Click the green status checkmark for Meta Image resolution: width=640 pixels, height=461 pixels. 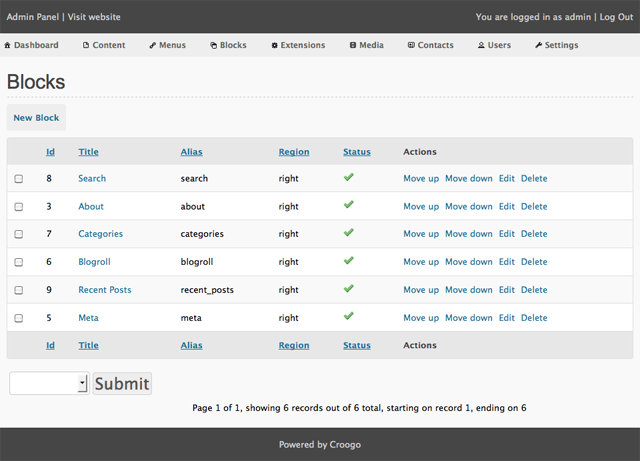tap(349, 316)
